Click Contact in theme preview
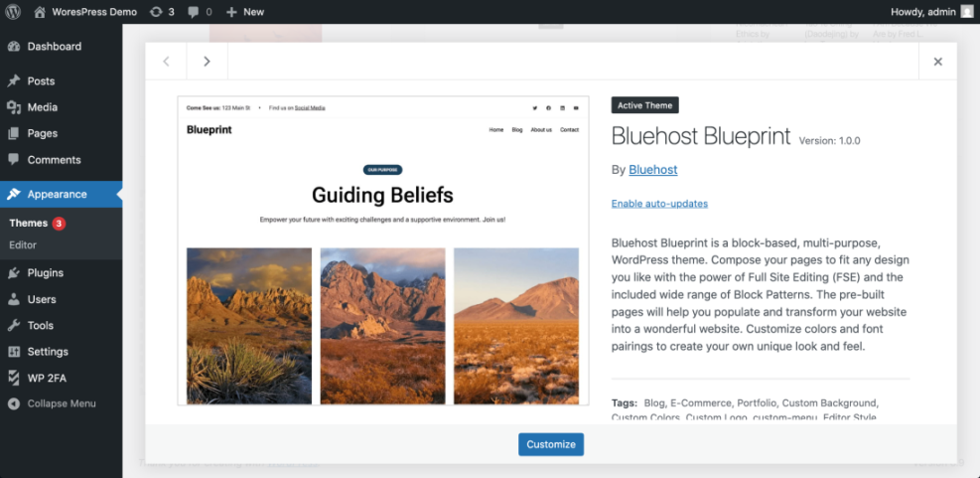Screen dimensions: 980x478 569,130
